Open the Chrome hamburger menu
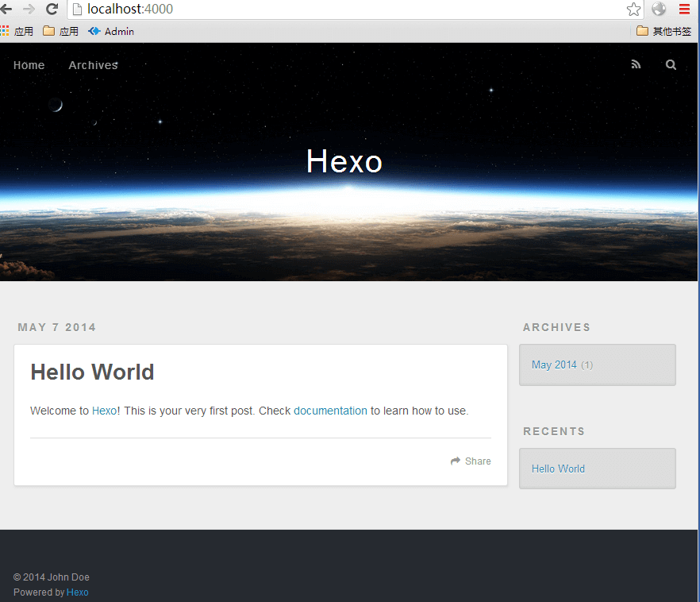 tap(684, 10)
